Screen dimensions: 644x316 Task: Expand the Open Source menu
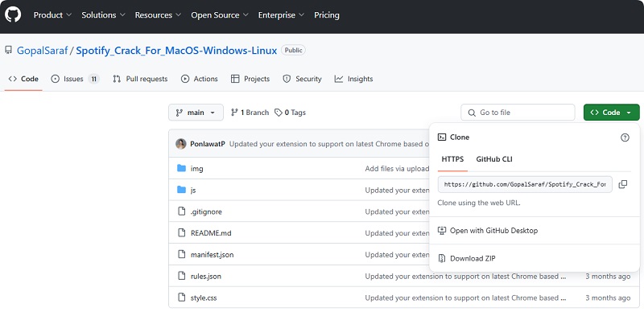click(x=220, y=15)
